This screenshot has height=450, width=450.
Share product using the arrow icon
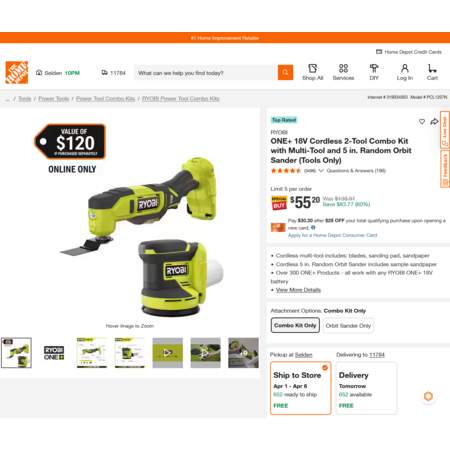[x=434, y=122]
